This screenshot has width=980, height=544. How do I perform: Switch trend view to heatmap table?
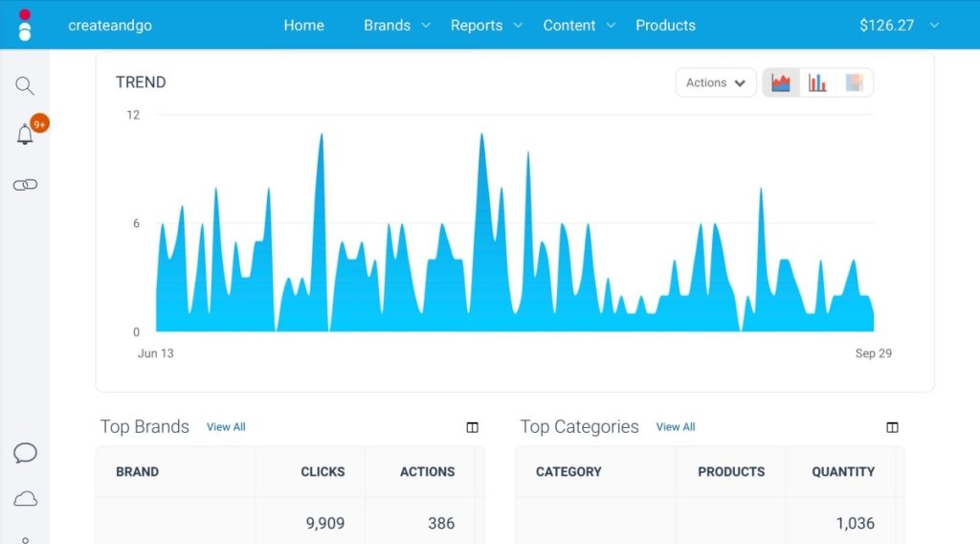[854, 83]
